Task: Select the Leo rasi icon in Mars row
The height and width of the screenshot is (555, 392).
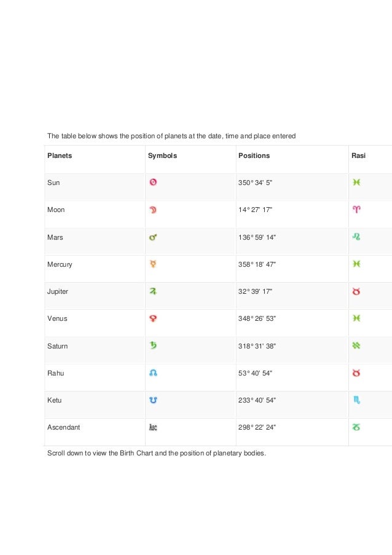Action: point(356,237)
